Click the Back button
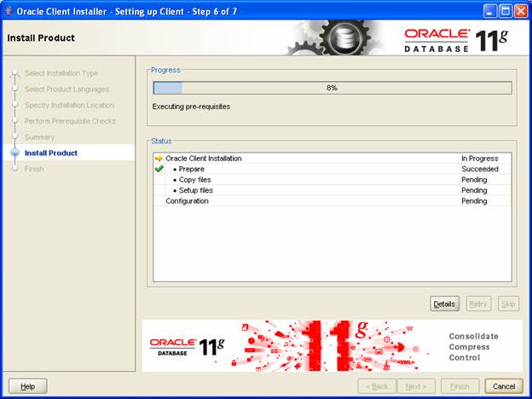The height and width of the screenshot is (399, 532). pyautogui.click(x=377, y=386)
